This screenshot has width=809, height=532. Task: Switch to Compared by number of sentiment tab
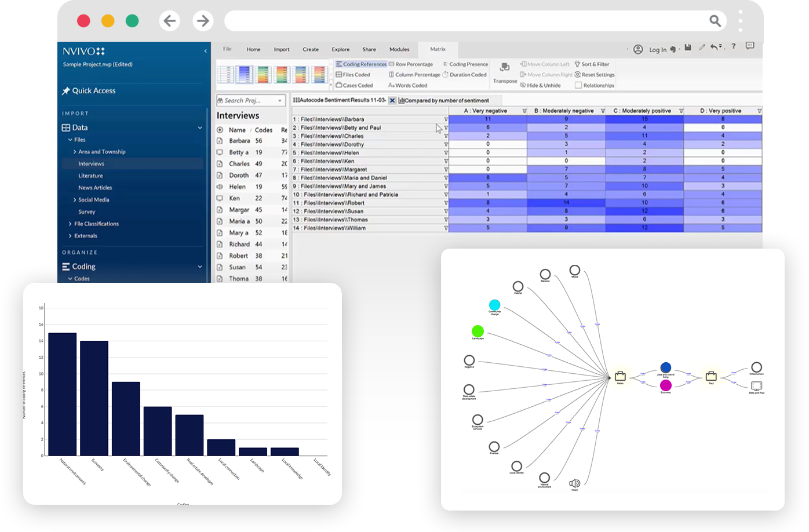[443, 100]
